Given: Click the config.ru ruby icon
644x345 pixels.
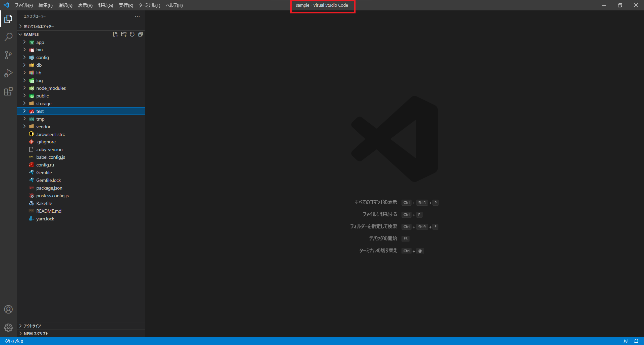Looking at the screenshot, I should (32, 165).
